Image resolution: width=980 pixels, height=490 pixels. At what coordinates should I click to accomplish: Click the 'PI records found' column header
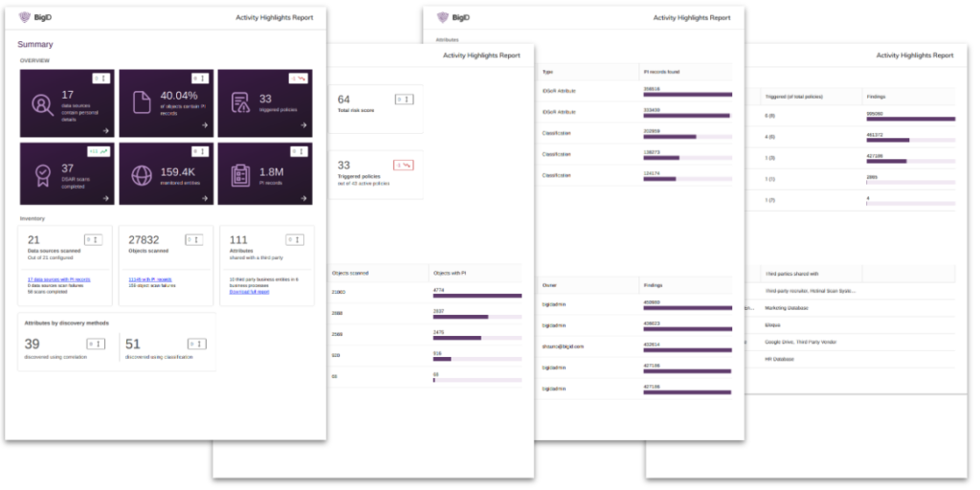[662, 72]
